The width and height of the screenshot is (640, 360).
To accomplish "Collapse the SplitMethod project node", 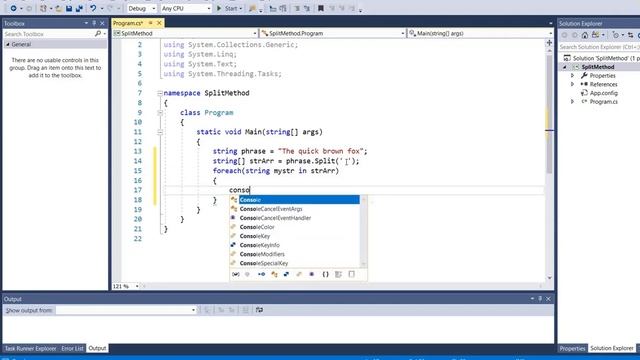I will click(x=565, y=67).
